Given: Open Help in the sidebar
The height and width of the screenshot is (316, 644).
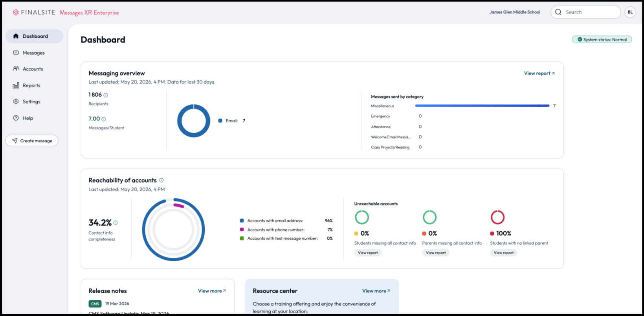Looking at the screenshot, I should click(34, 118).
